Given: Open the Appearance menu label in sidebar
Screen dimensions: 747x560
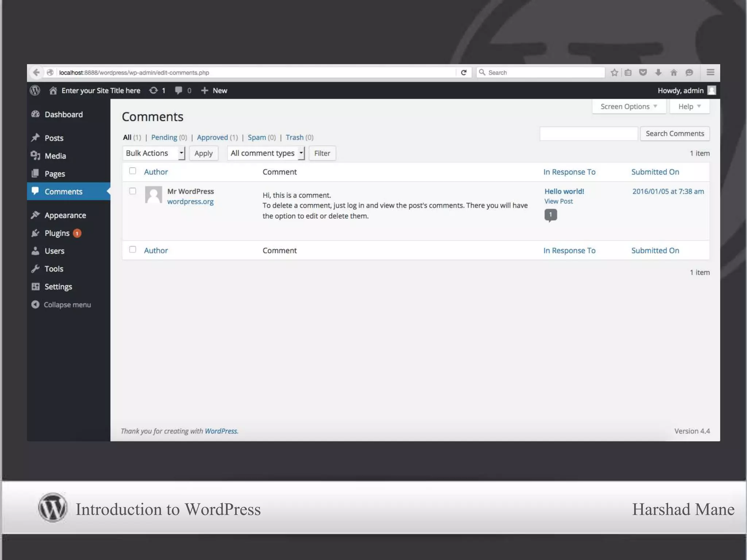Looking at the screenshot, I should 65,215.
